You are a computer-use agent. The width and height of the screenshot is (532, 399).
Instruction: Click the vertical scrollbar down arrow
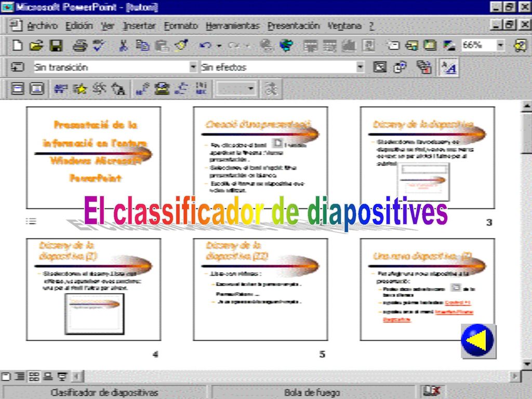[527, 364]
